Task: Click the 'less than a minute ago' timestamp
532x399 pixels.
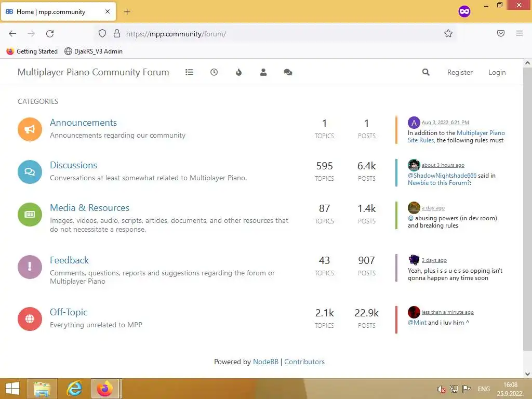Action: (x=448, y=312)
